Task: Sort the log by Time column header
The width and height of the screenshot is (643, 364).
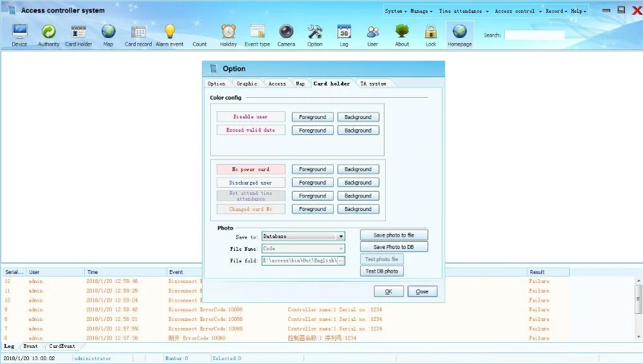Action: 125,272
